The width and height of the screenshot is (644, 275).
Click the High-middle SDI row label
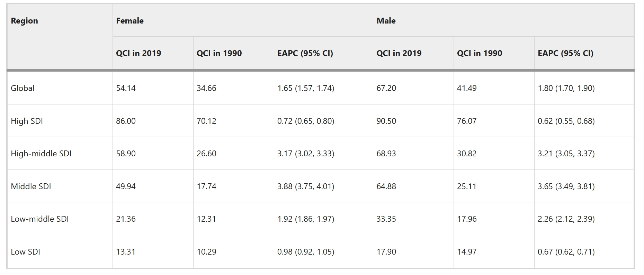tap(41, 154)
